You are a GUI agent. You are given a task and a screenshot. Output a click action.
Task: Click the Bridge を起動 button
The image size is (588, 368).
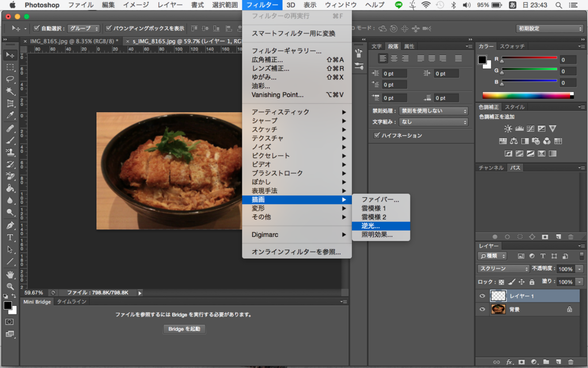tap(184, 329)
